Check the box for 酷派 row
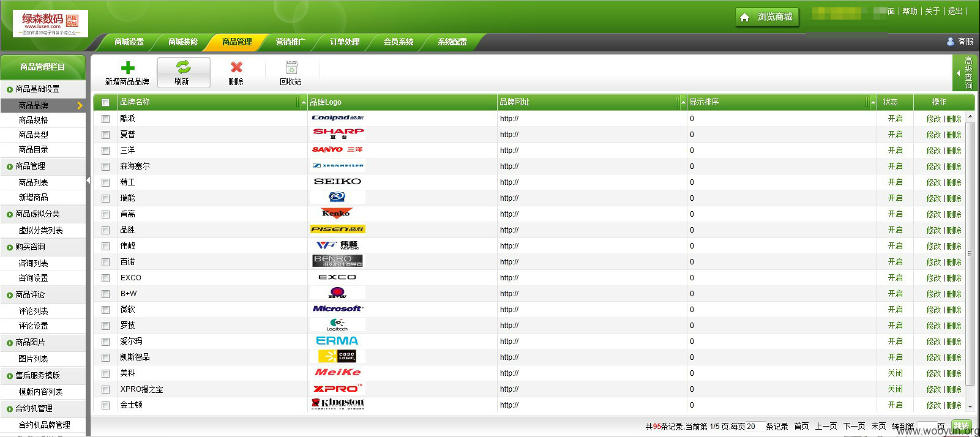980x437 pixels. tap(105, 119)
